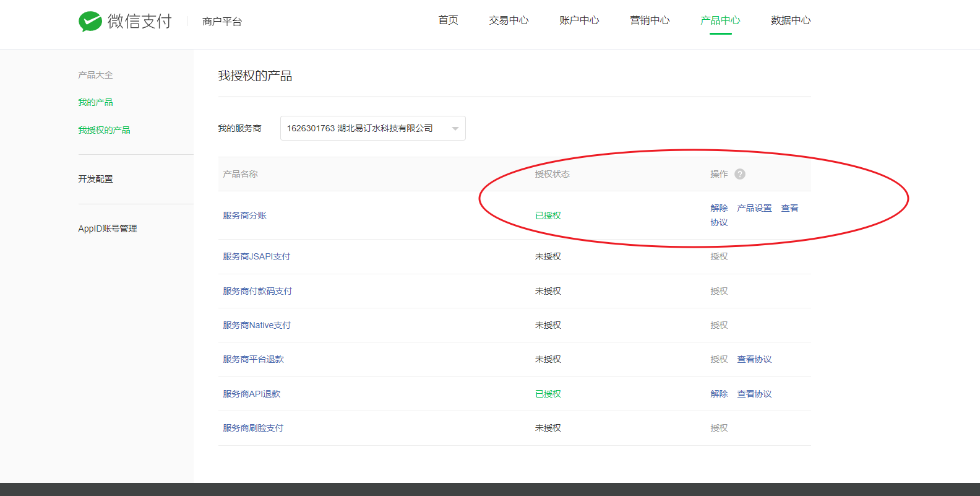Click 未授权 status in 服务商付款码支付 row

[x=548, y=291]
